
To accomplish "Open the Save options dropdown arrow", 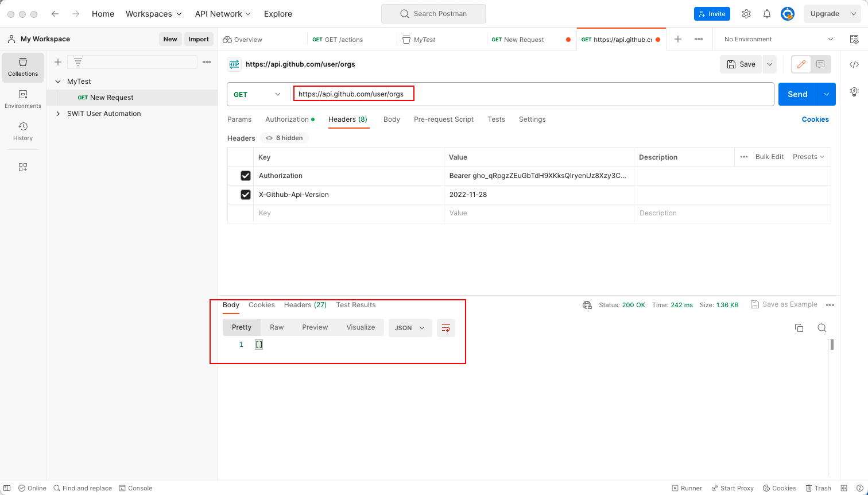I will click(770, 64).
